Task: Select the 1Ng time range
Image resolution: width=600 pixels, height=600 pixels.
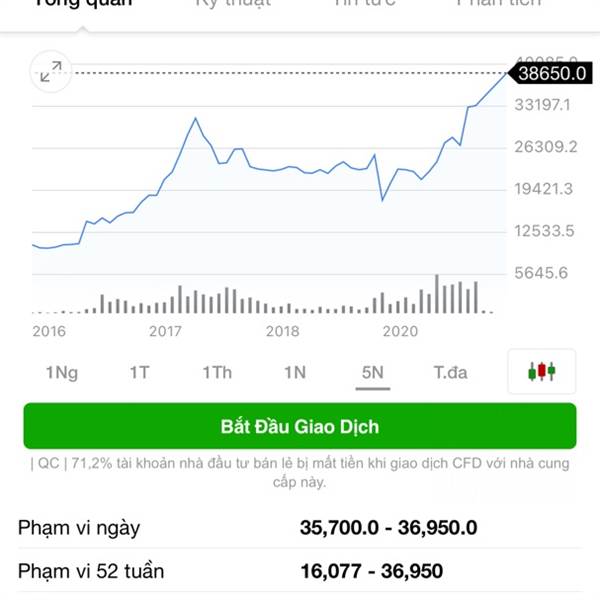Action: click(62, 372)
